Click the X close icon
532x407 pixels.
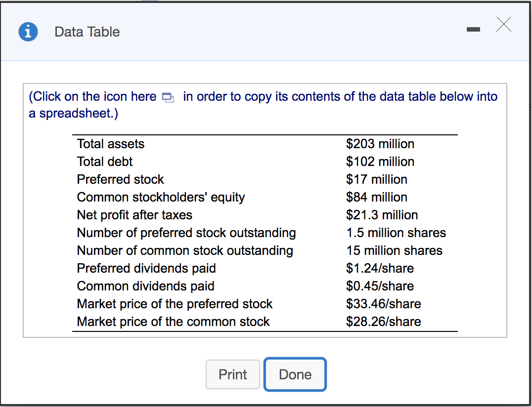(x=503, y=25)
